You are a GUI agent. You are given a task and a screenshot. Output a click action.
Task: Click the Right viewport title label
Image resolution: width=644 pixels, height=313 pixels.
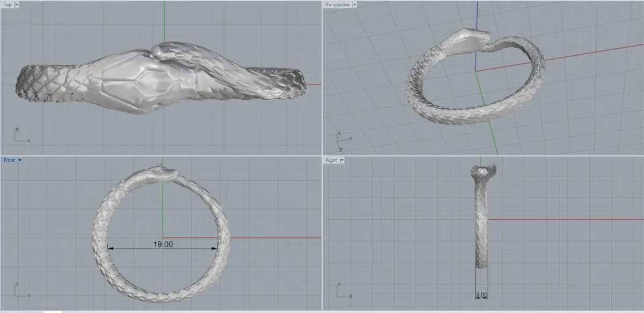click(x=331, y=160)
